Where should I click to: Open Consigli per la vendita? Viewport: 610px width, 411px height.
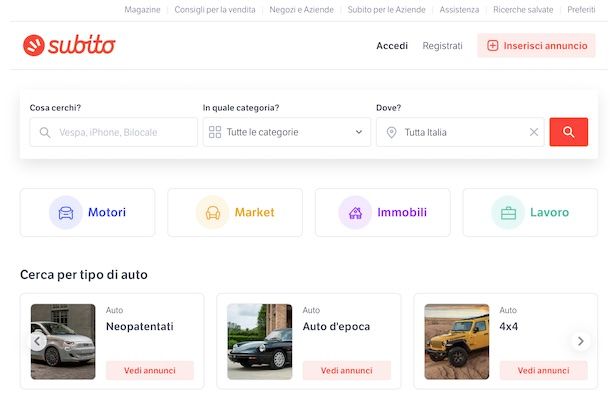[x=215, y=10]
